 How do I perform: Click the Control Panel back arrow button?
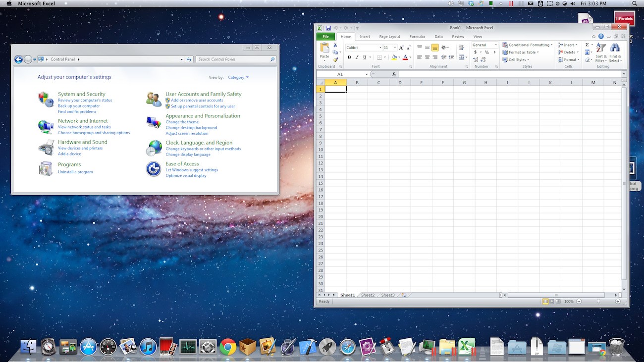18,59
